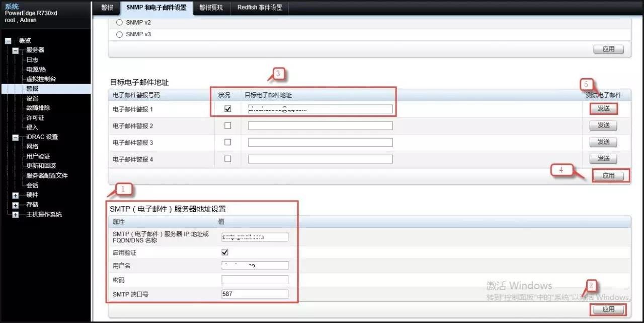Click 应用 button in the SNMP section
The width and height of the screenshot is (644, 323).
[609, 49]
